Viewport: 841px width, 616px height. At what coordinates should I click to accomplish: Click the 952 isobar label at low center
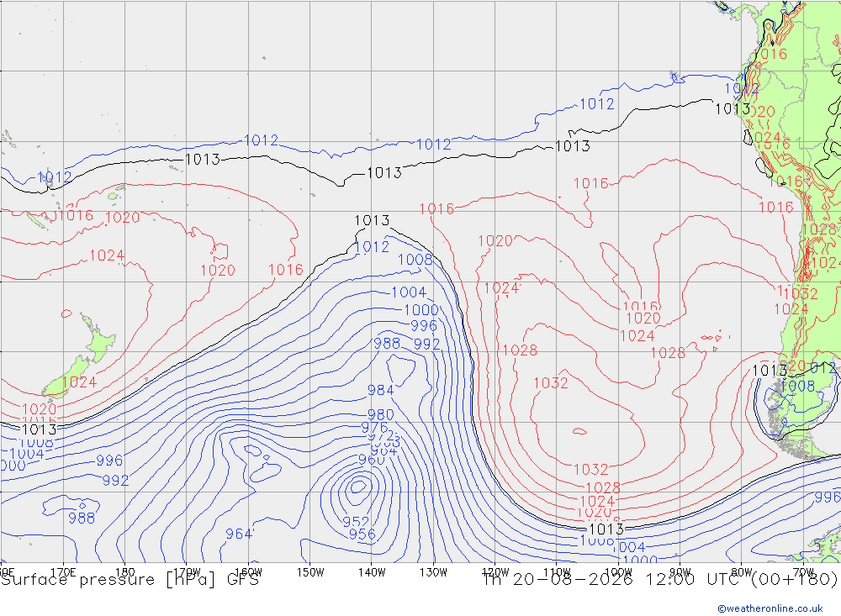(x=356, y=522)
